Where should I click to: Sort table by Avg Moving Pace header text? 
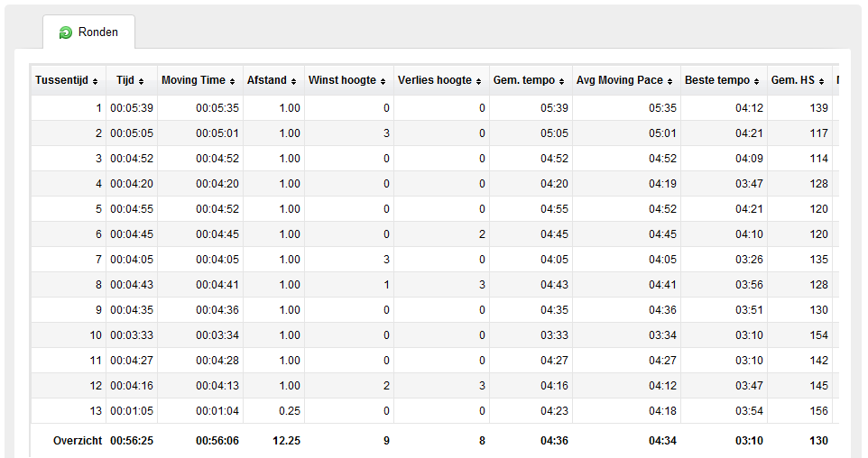[620, 80]
